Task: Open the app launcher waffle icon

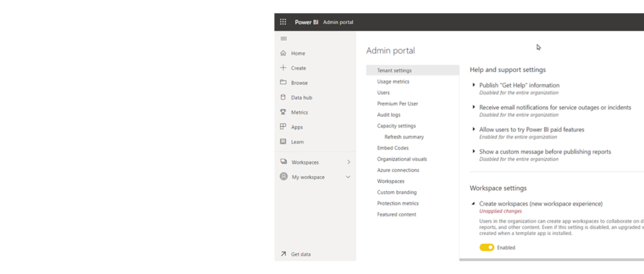Action: [283, 22]
